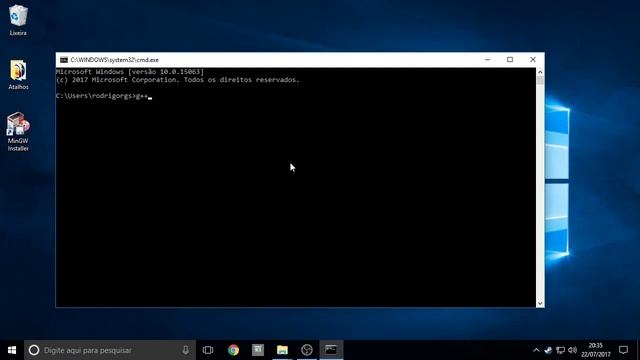
Task: Show hidden system tray icons
Action: click(536, 350)
